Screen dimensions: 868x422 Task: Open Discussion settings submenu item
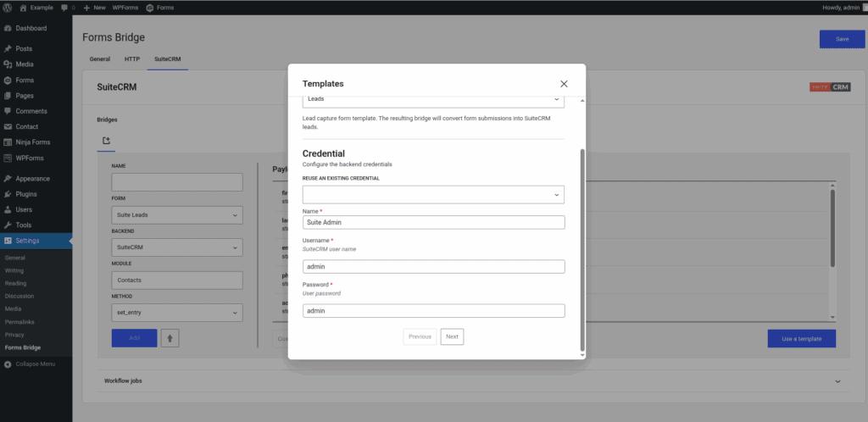click(19, 296)
